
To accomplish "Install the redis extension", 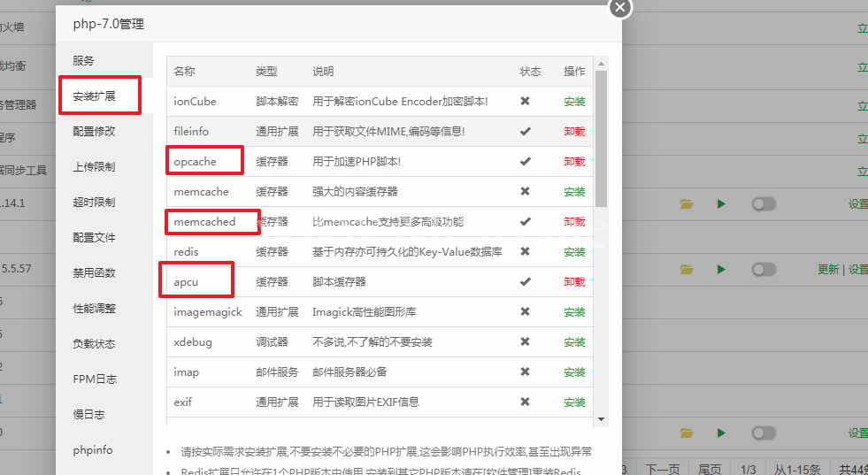I will [x=574, y=252].
